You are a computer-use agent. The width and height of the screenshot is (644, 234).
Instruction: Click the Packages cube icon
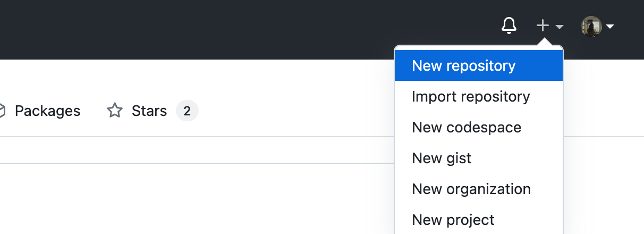point(2,111)
